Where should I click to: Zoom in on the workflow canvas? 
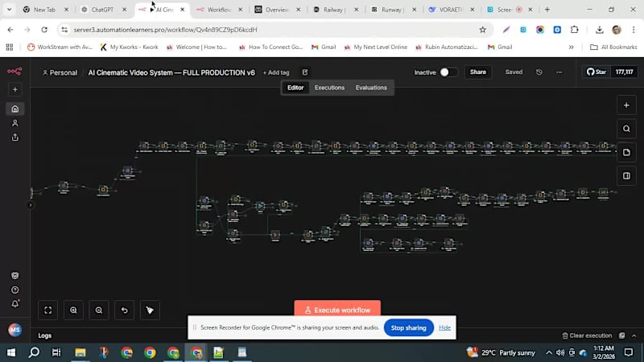click(73, 311)
